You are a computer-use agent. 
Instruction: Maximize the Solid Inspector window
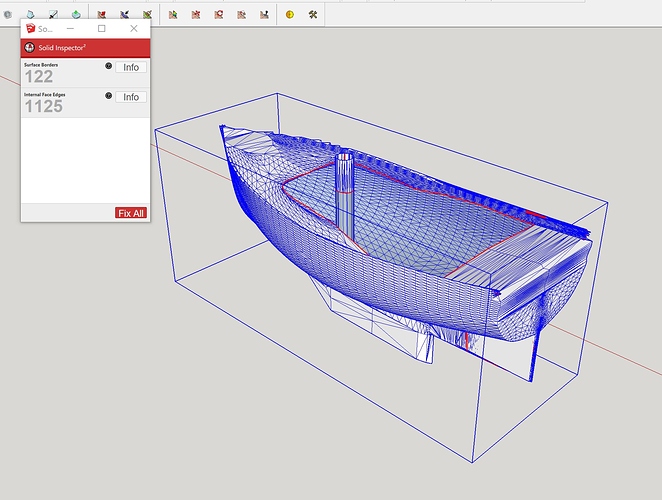click(x=102, y=28)
